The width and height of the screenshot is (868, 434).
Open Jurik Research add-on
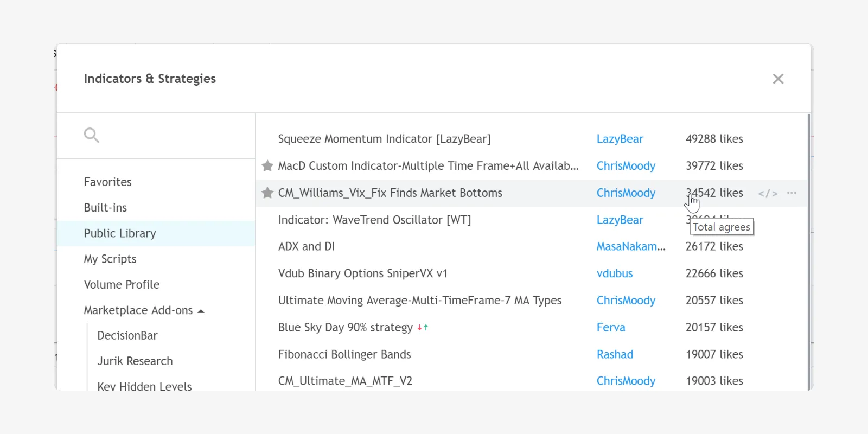click(x=135, y=361)
